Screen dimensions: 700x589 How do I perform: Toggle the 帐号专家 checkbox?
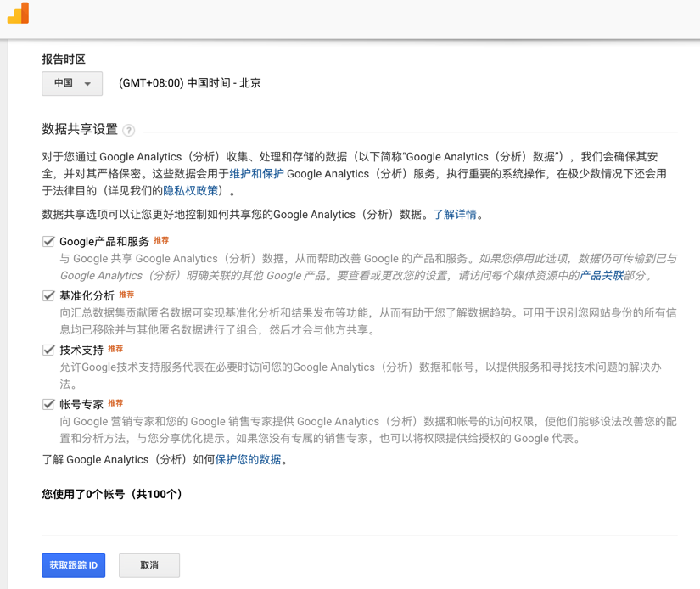48,404
